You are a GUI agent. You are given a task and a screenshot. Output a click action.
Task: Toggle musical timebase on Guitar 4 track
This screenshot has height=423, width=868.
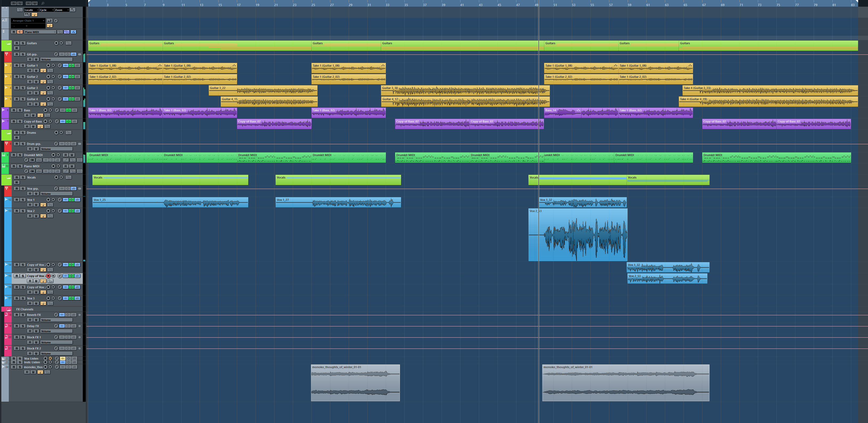click(43, 104)
